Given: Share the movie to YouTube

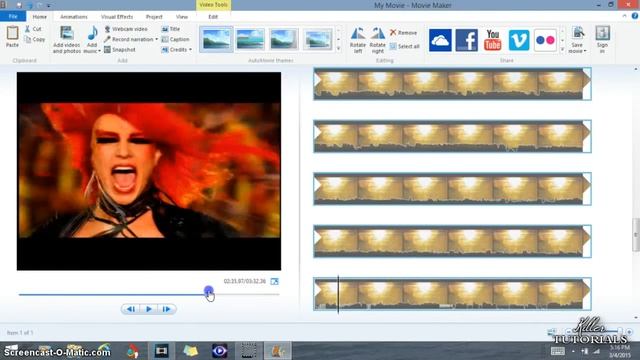Looking at the screenshot, I should 493,40.
